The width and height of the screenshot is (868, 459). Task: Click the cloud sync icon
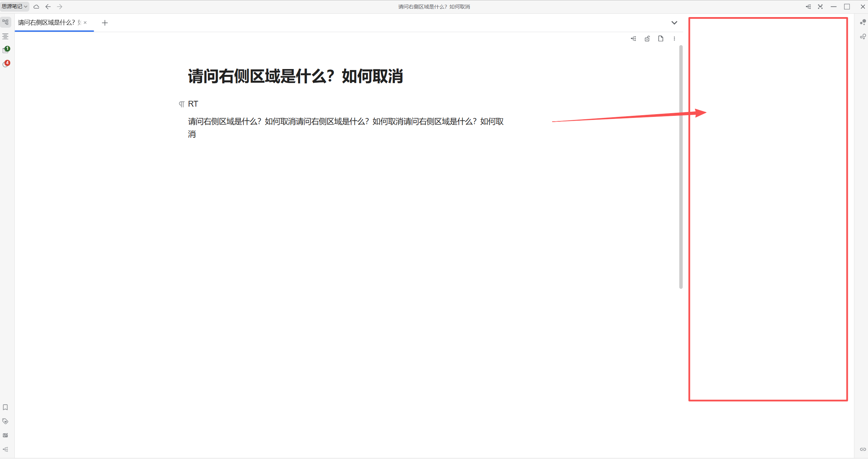[x=36, y=6]
